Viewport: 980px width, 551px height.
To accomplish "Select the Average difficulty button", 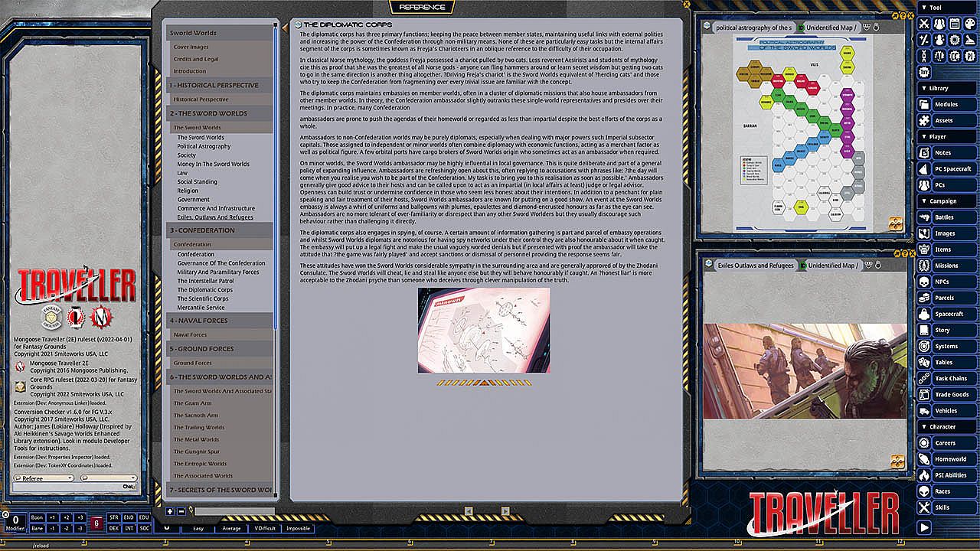I will (x=231, y=528).
